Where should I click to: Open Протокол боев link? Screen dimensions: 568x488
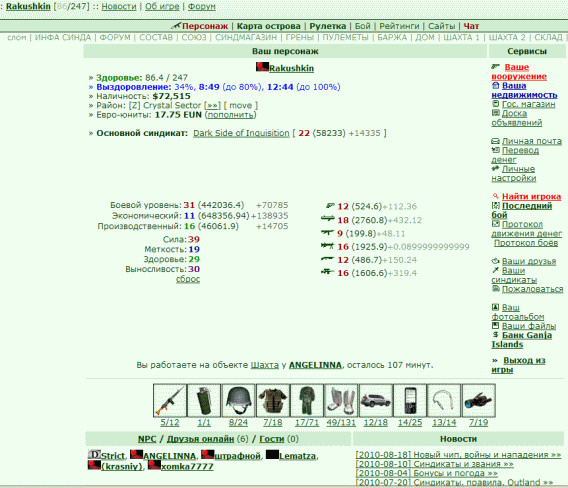pyautogui.click(x=526, y=243)
